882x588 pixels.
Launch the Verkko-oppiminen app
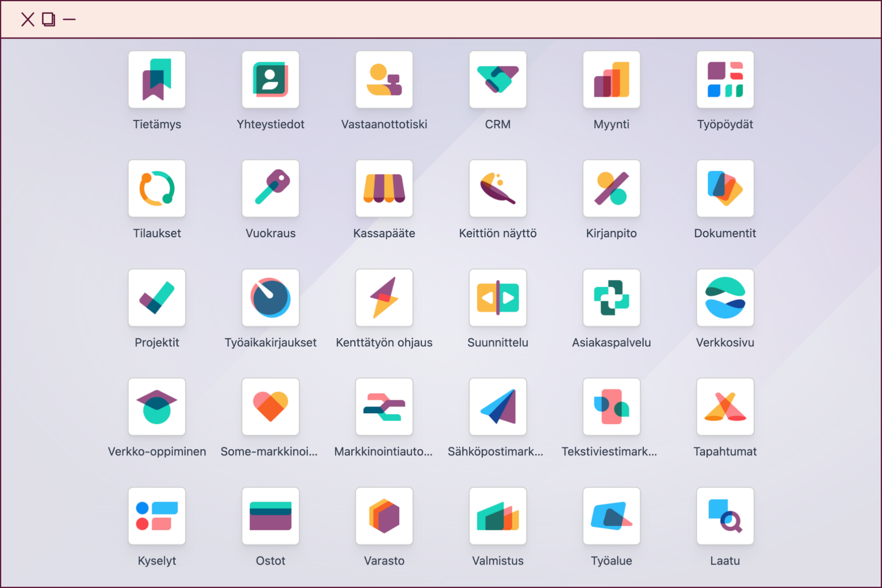pyautogui.click(x=157, y=407)
